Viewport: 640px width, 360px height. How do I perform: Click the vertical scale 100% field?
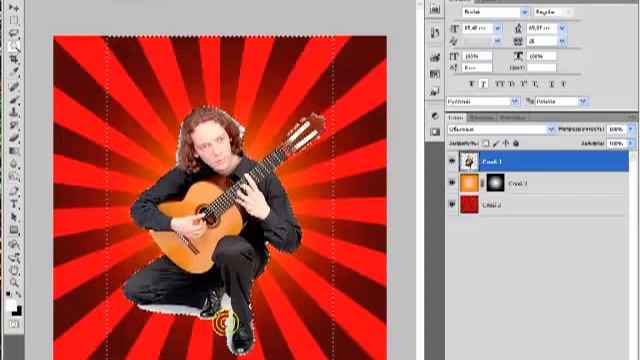[x=477, y=56]
